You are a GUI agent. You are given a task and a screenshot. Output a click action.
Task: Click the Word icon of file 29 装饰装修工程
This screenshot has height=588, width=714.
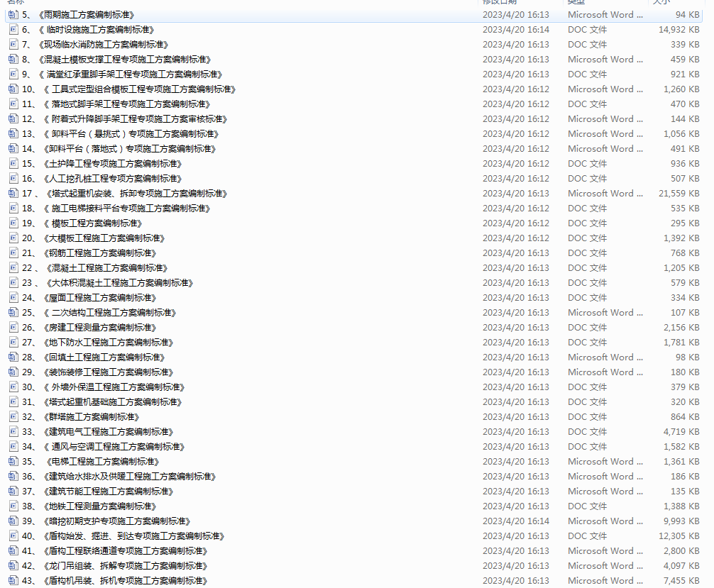pos(13,372)
